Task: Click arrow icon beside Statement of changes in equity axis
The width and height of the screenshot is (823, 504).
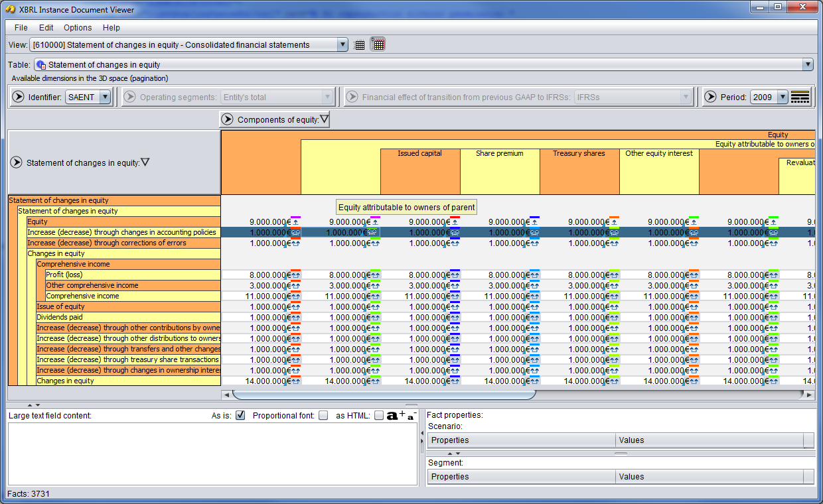Action: coord(16,162)
